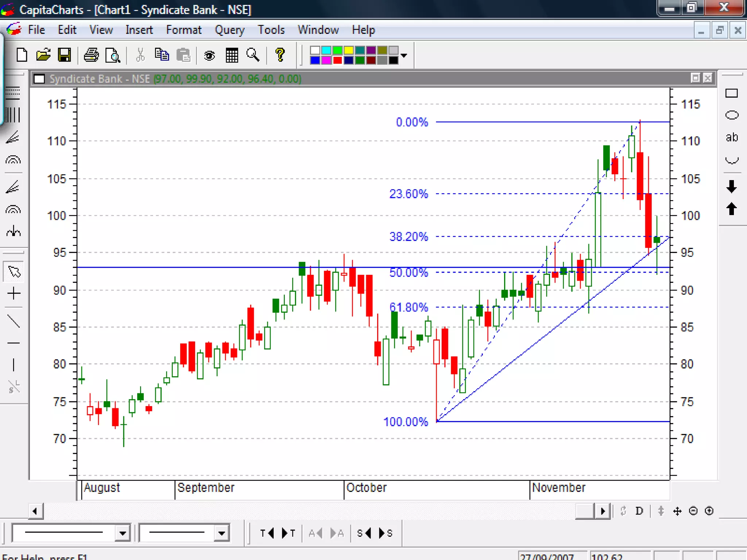Open Print Preview from toolbar
Image resolution: width=747 pixels, height=560 pixels.
click(113, 55)
